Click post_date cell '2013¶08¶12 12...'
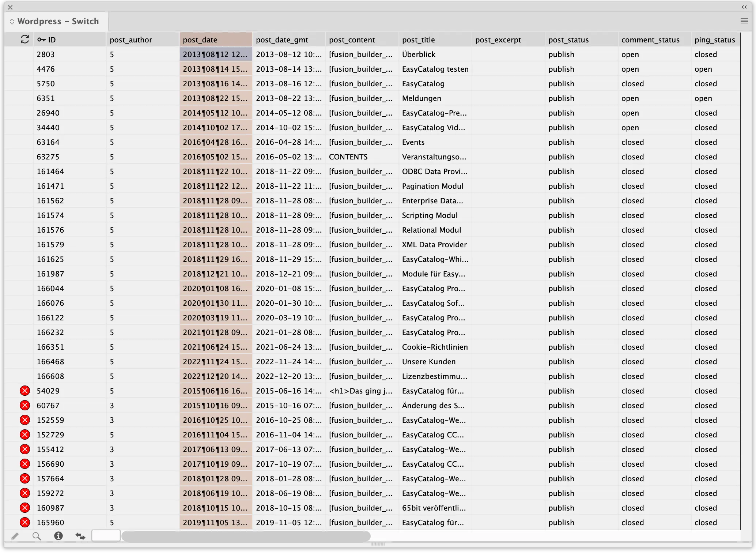The image size is (756, 553). tap(216, 54)
